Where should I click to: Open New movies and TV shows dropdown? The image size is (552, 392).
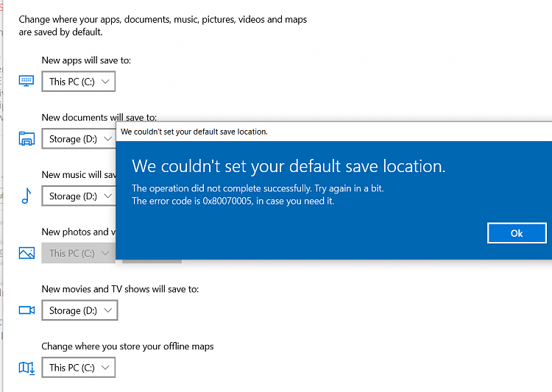[x=79, y=310]
